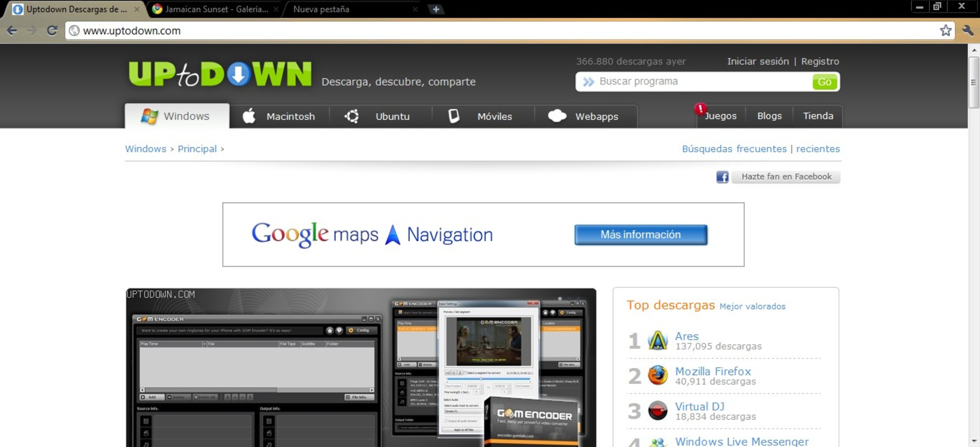The width and height of the screenshot is (980, 447).
Task: Click the vertical scrollbar up arrow
Action: tap(974, 50)
